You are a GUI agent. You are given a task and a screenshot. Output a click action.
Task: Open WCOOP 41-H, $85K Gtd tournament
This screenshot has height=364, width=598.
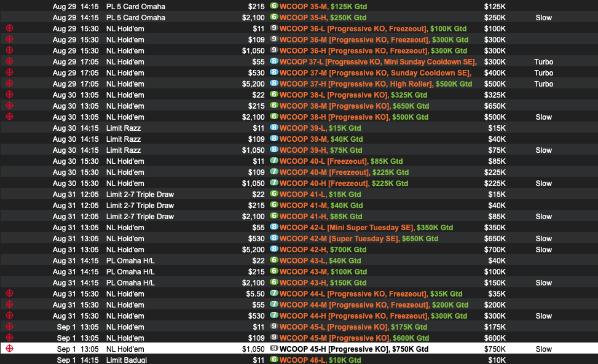coord(321,216)
